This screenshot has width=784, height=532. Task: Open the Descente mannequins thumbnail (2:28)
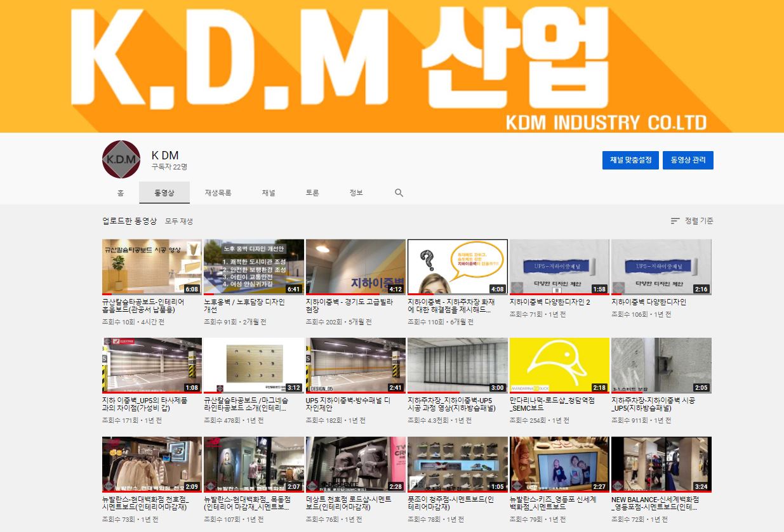click(355, 465)
